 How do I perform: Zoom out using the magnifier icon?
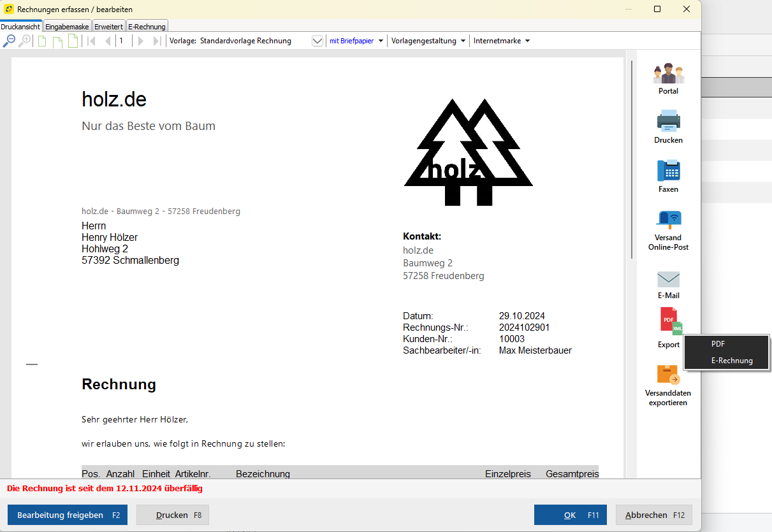tap(10, 40)
